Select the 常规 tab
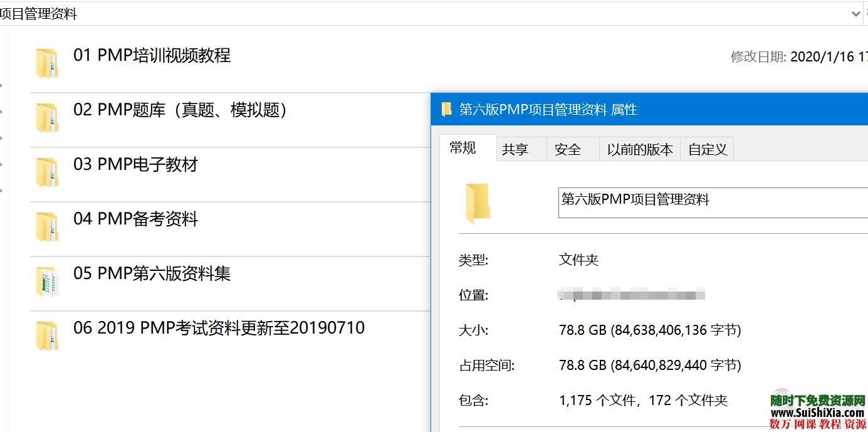The image size is (868, 432). (x=463, y=147)
